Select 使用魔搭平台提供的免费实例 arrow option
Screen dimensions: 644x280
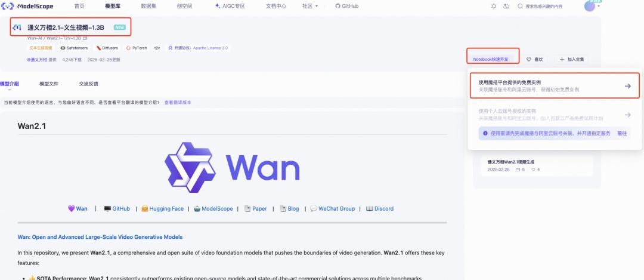[555, 85]
